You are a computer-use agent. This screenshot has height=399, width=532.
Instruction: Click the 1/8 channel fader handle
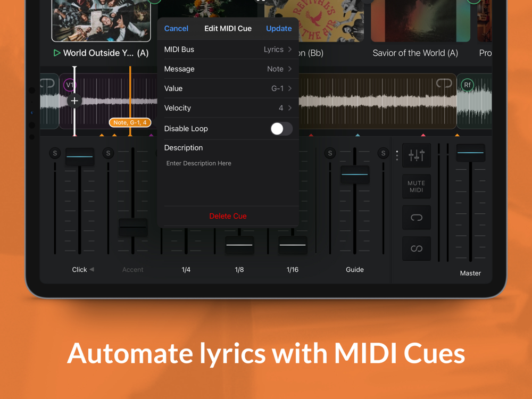(239, 245)
